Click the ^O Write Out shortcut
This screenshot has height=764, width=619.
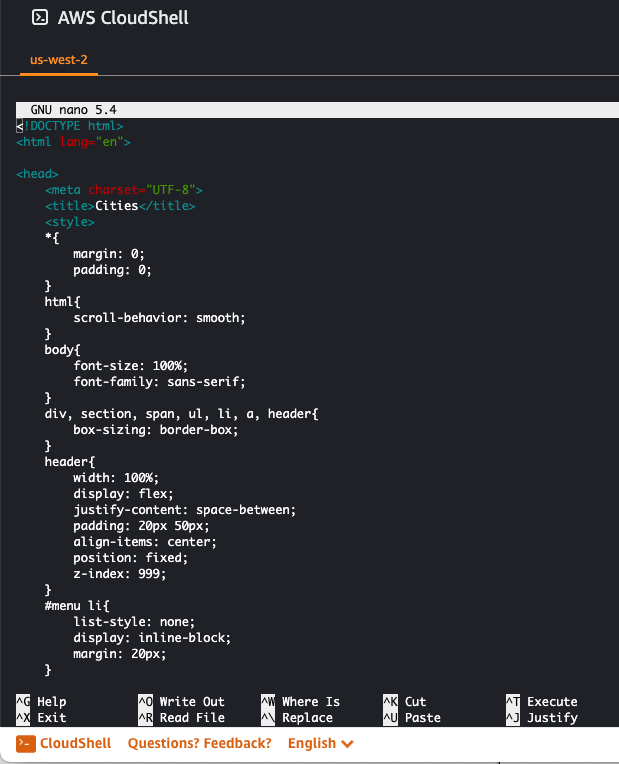coord(181,702)
